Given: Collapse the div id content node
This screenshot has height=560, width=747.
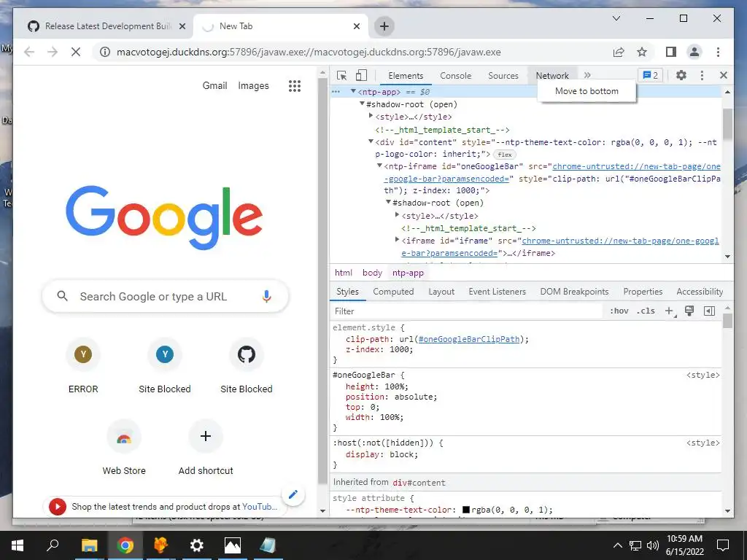Looking at the screenshot, I should click(371, 141).
